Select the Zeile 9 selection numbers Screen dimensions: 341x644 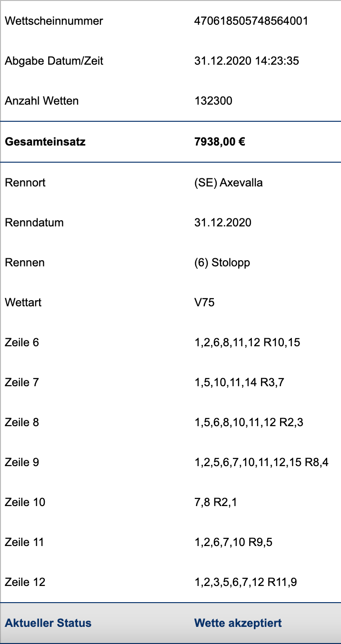262,462
